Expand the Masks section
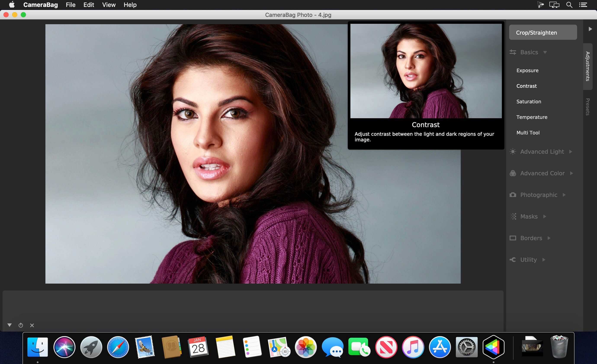Viewport: 597px width, 364px height. point(545,216)
